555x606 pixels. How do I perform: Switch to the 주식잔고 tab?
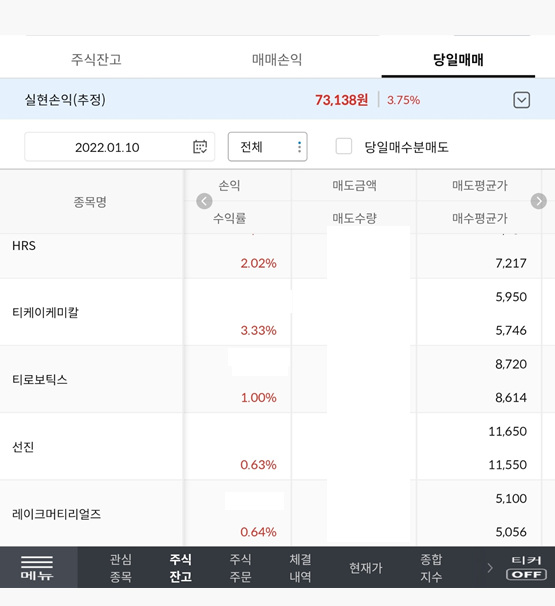[96, 60]
